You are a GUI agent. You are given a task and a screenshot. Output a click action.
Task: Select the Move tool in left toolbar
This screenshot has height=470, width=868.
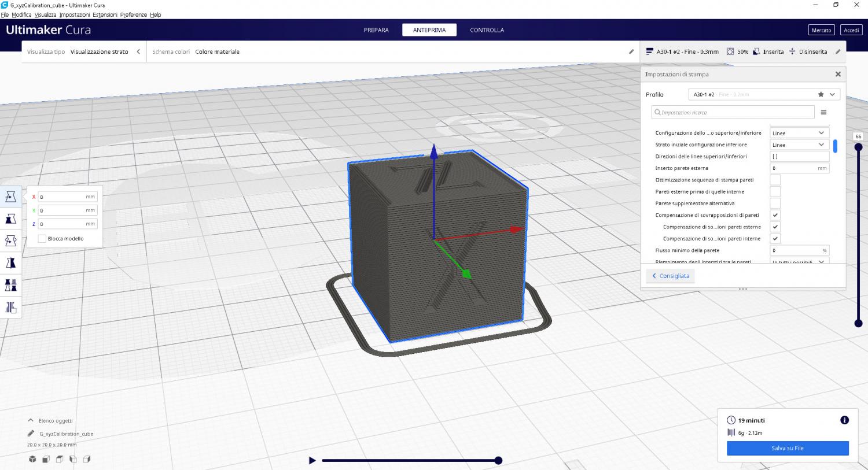pyautogui.click(x=10, y=197)
